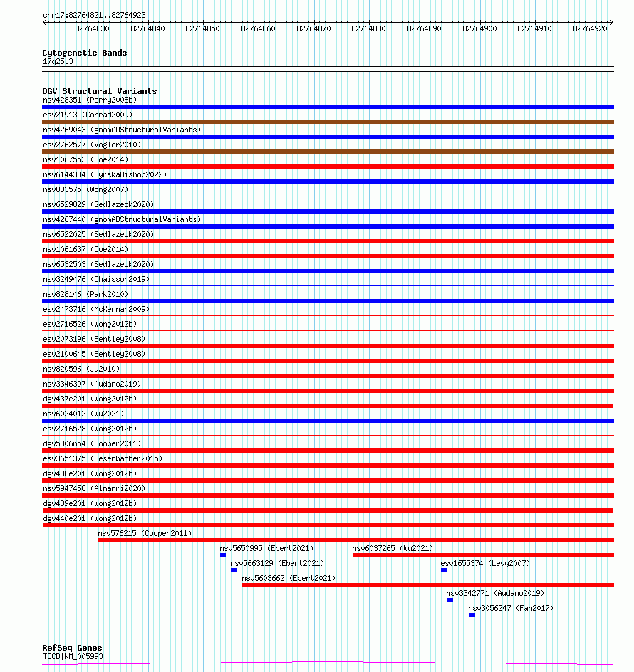Click the nsv428351 (Perry2008b) variant label
This screenshot has width=634, height=672.
pyautogui.click(x=90, y=100)
